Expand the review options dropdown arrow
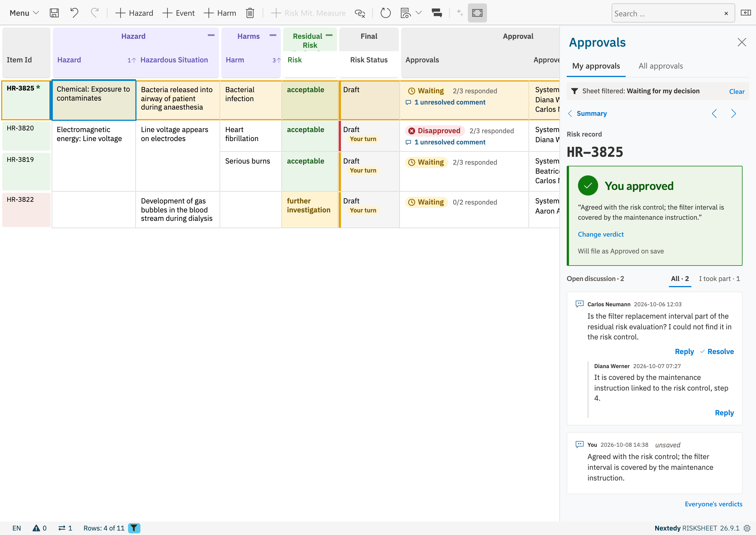The width and height of the screenshot is (756, 535). [x=418, y=13]
